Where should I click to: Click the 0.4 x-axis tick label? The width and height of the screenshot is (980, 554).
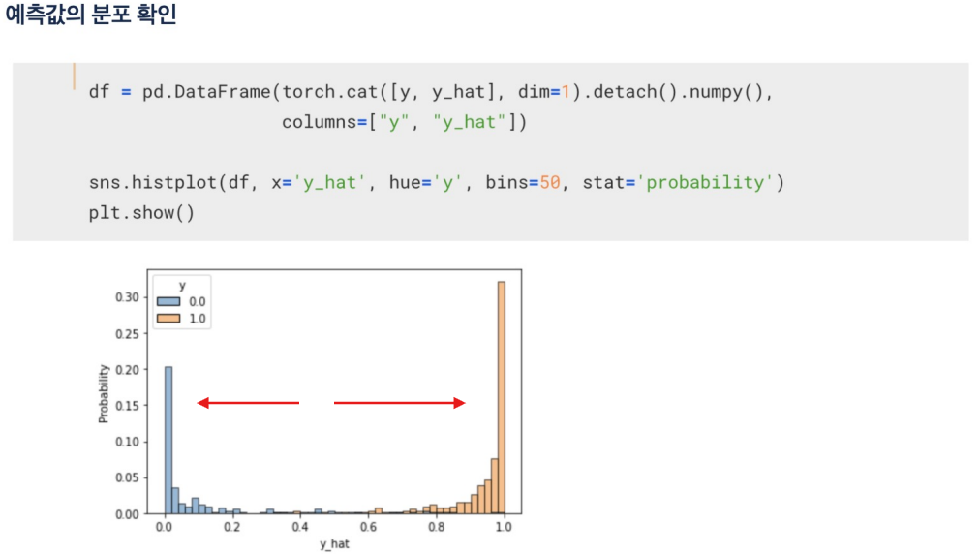[x=300, y=527]
